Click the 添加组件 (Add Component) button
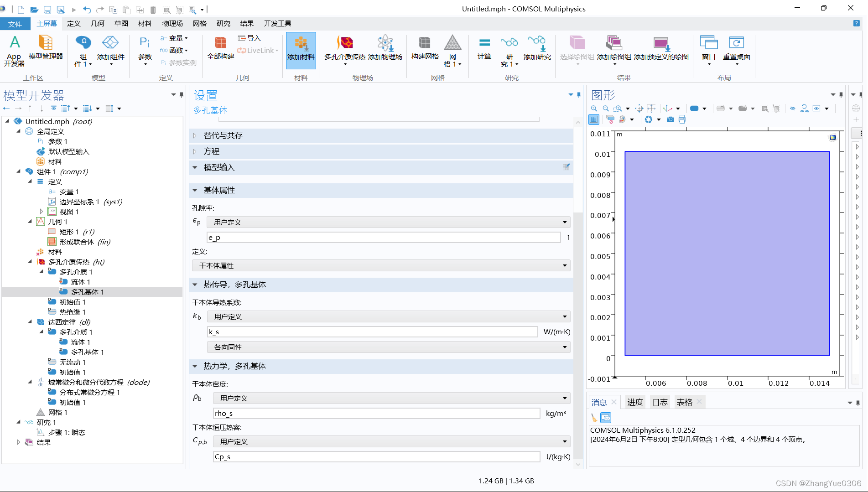 110,50
